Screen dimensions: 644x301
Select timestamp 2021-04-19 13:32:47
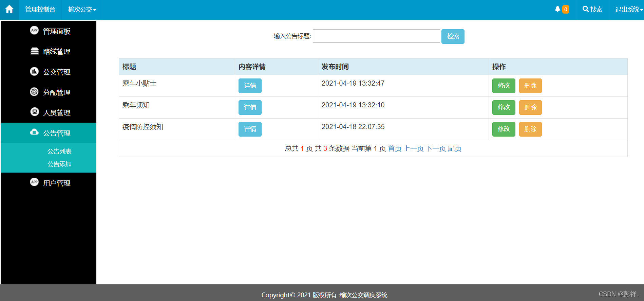353,83
